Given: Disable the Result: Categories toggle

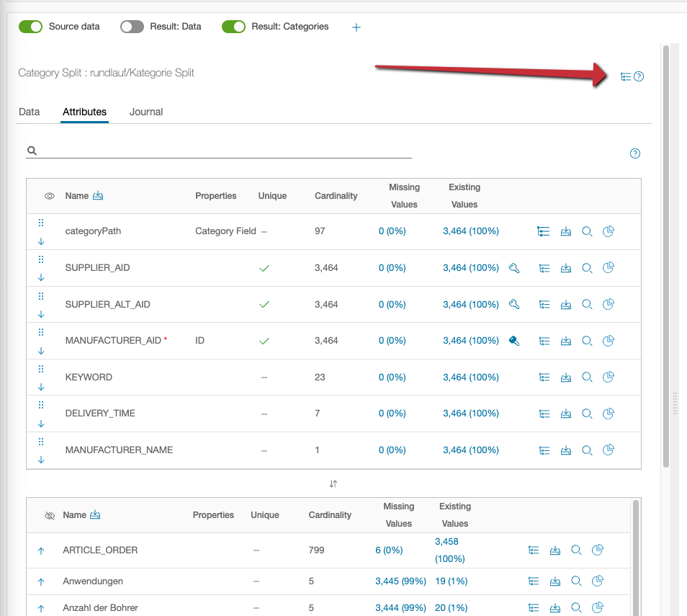Looking at the screenshot, I should click(x=233, y=27).
